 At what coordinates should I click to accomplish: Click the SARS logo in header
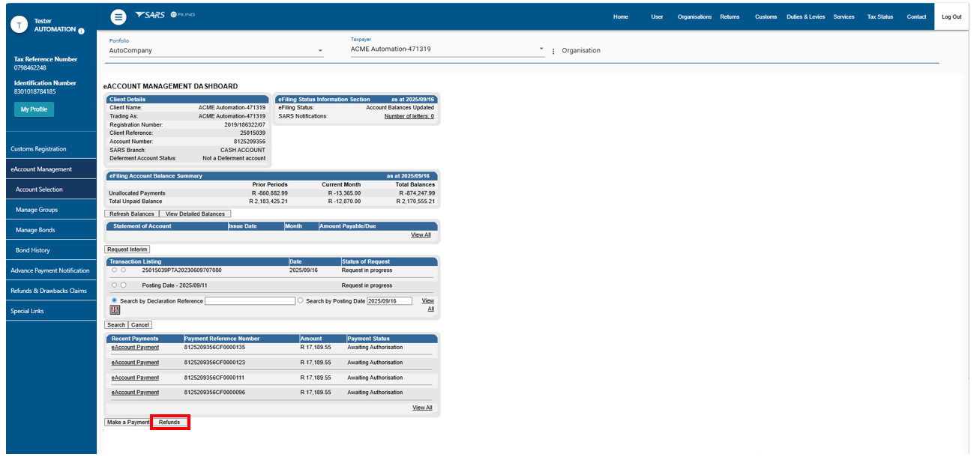point(150,15)
